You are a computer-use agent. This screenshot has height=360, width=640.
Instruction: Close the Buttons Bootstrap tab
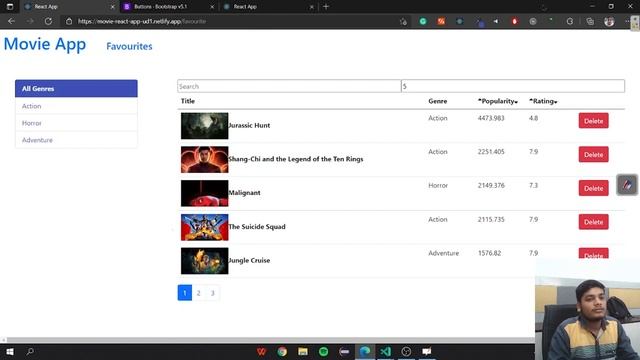(x=212, y=7)
